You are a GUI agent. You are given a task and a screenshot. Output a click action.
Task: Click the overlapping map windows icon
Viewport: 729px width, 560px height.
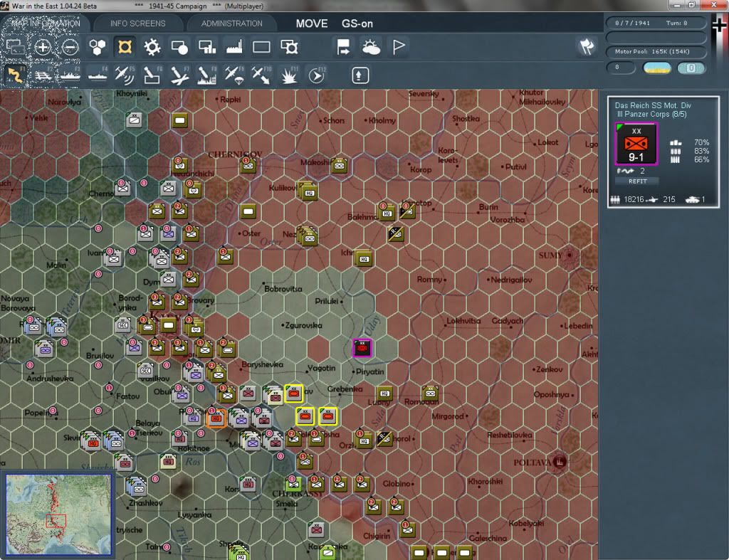15,47
